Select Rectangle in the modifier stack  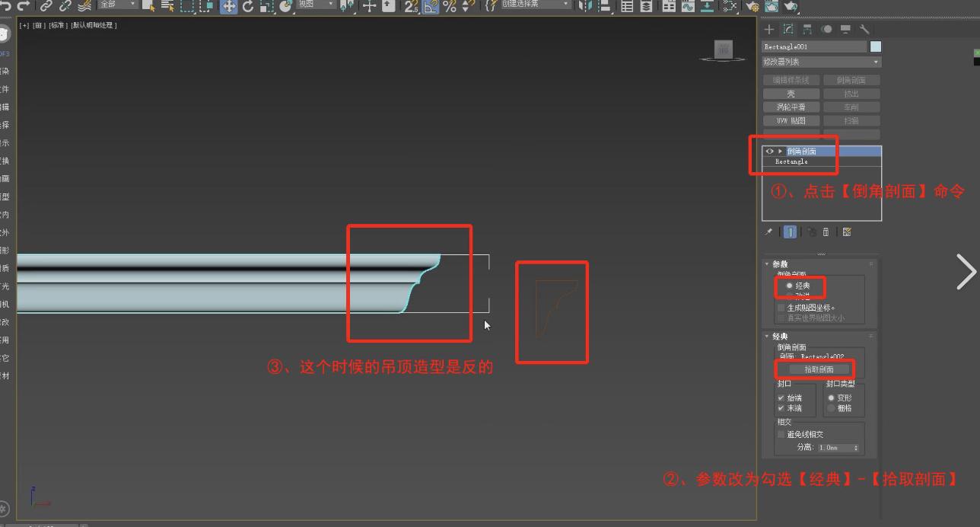click(791, 161)
